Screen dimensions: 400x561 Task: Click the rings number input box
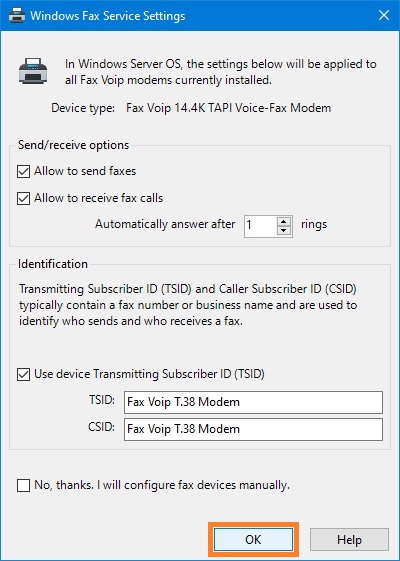pos(261,226)
